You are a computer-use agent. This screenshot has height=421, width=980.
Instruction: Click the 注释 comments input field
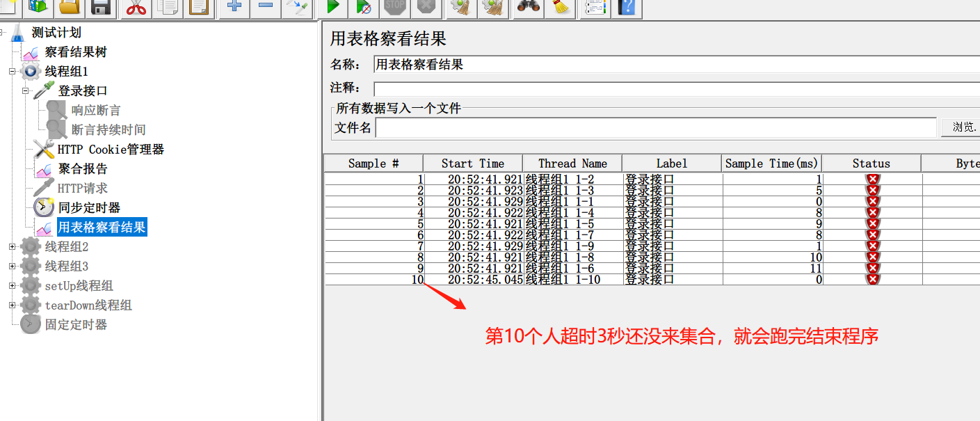676,89
